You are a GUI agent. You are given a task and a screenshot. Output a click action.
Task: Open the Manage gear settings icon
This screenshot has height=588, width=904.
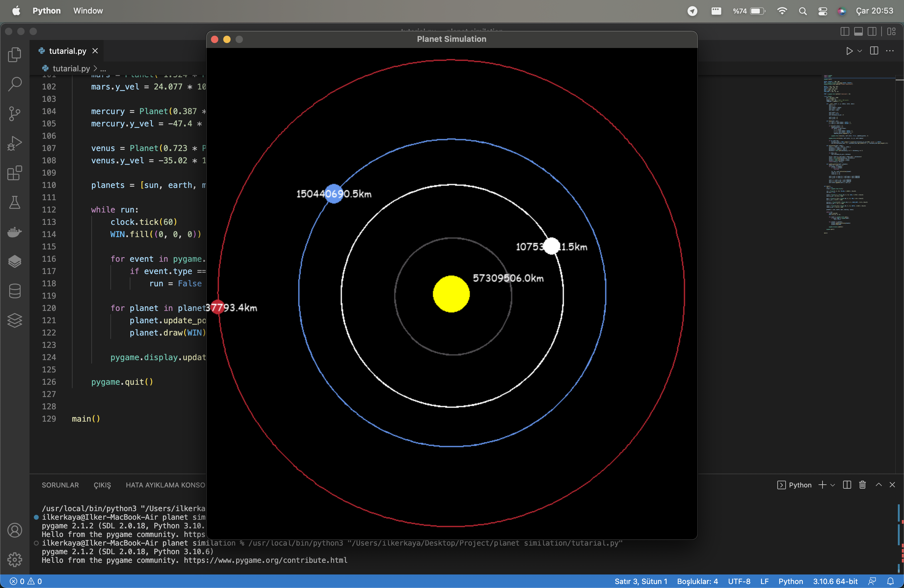(14, 559)
